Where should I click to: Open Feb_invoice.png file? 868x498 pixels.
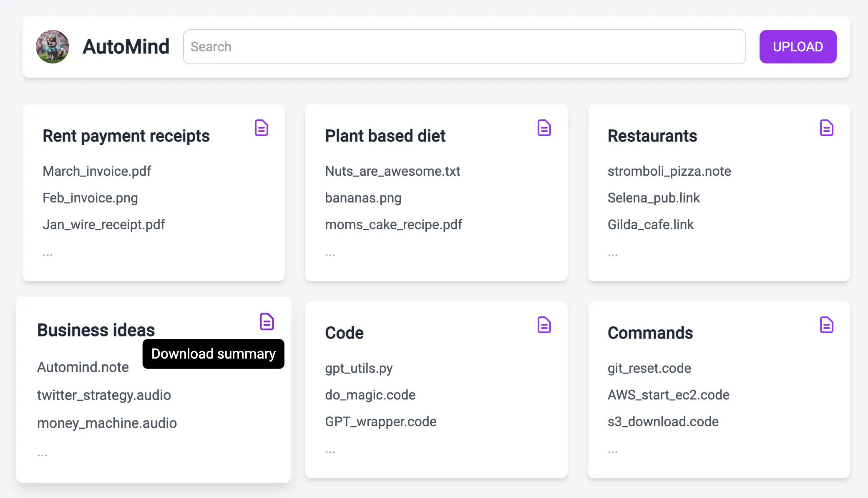(x=90, y=198)
